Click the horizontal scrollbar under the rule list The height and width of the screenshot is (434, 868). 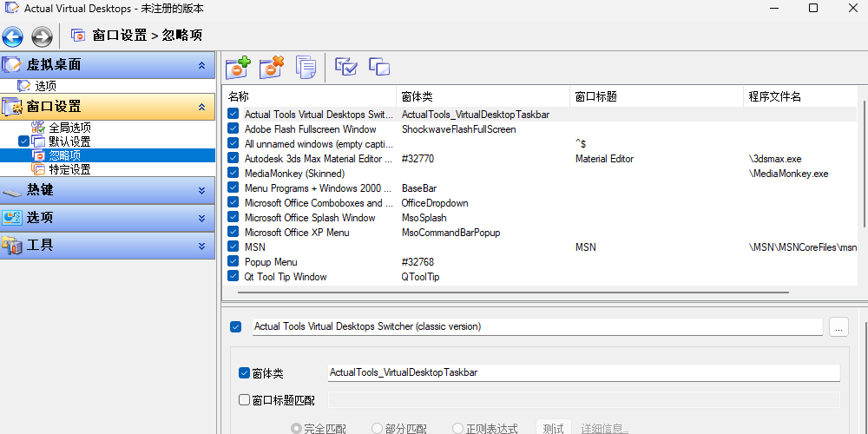513,291
